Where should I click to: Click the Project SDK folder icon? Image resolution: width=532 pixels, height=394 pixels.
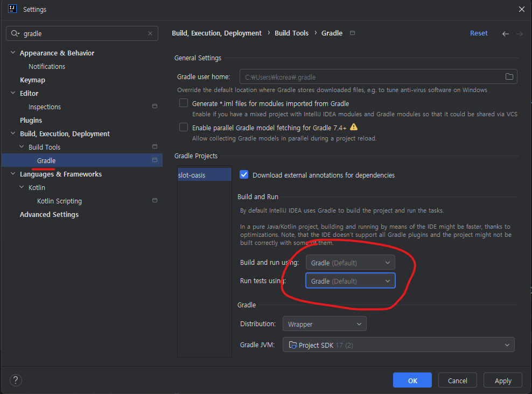(293, 345)
